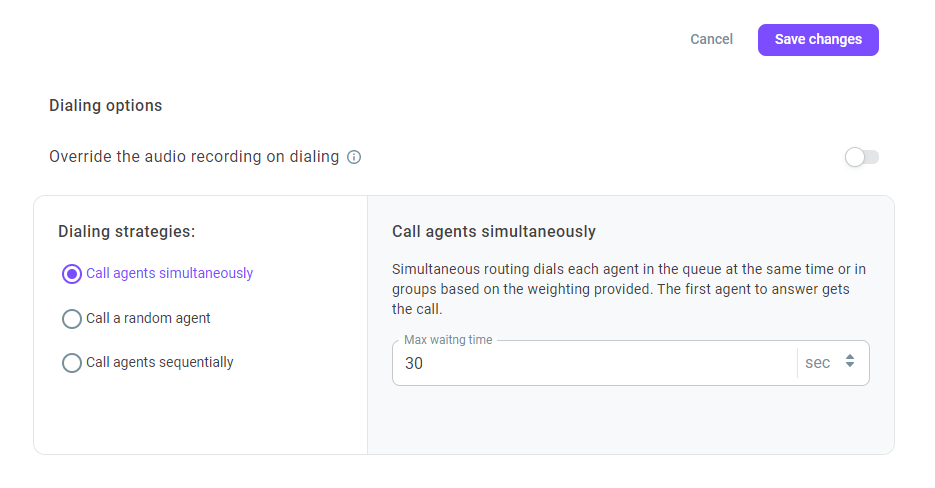Click the Call a random agent label text
This screenshot has width=935, height=488.
coord(148,319)
